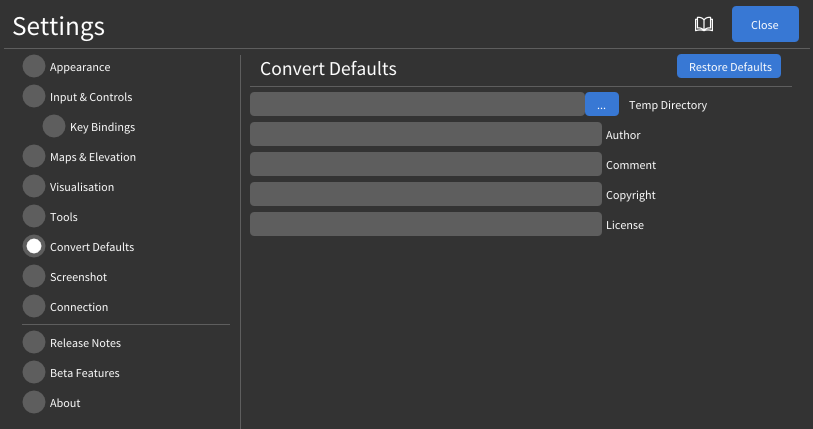Focus the Author input field

(x=425, y=135)
